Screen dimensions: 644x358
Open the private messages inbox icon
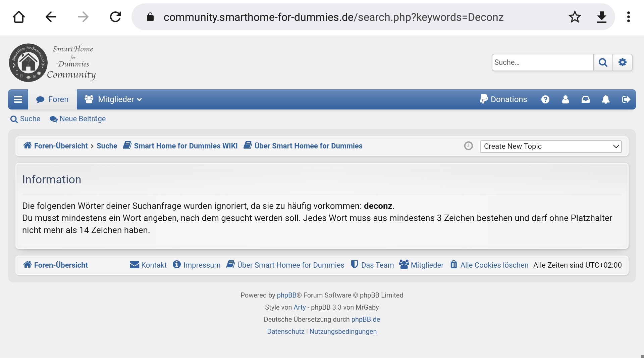pyautogui.click(x=586, y=99)
